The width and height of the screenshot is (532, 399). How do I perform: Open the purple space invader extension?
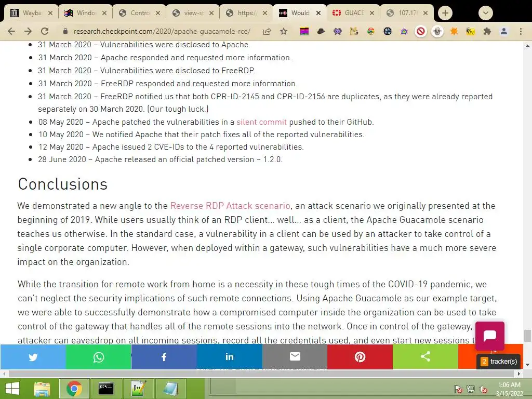coord(337,32)
